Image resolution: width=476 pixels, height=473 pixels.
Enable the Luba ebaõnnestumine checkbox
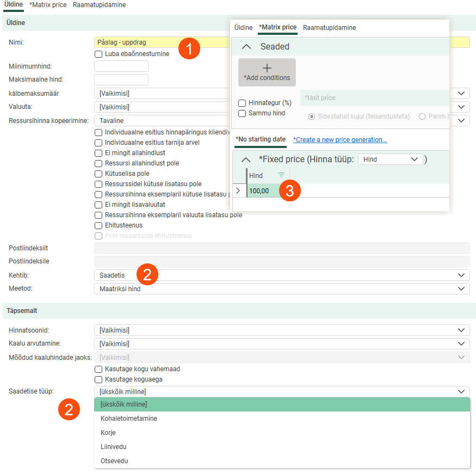98,54
